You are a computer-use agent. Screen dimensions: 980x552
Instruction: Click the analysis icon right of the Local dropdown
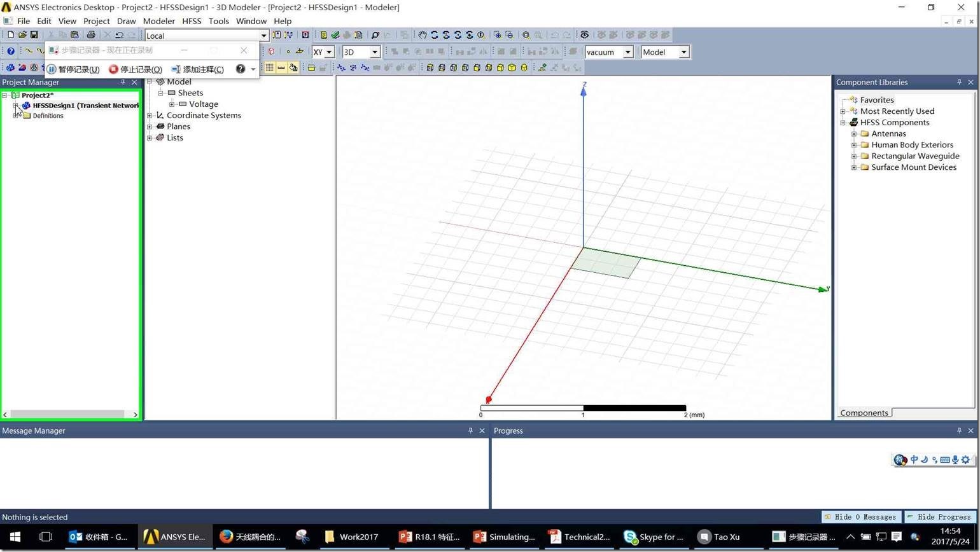(x=276, y=35)
